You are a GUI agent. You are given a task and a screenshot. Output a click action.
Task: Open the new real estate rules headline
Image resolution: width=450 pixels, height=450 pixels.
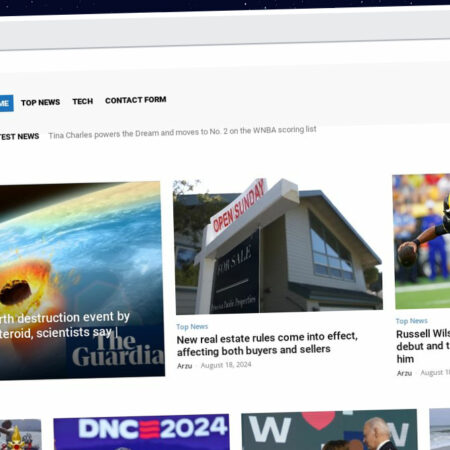(267, 344)
